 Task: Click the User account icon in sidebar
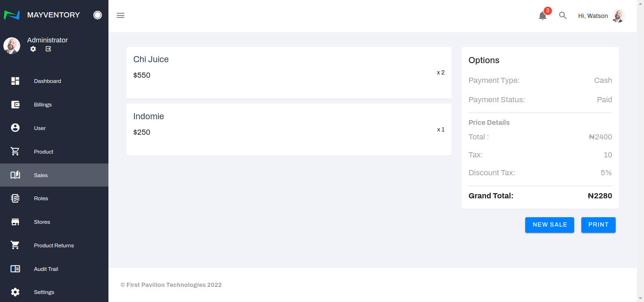tap(15, 128)
